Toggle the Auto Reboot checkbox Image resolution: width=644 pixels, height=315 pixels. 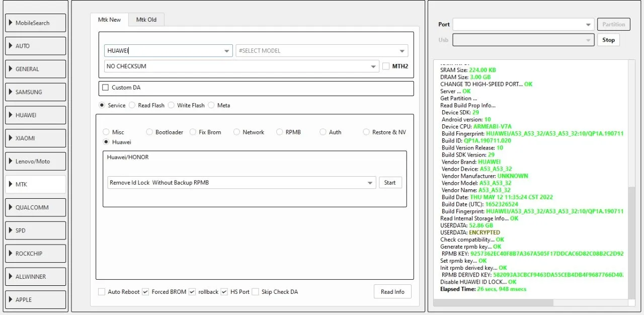point(102,292)
